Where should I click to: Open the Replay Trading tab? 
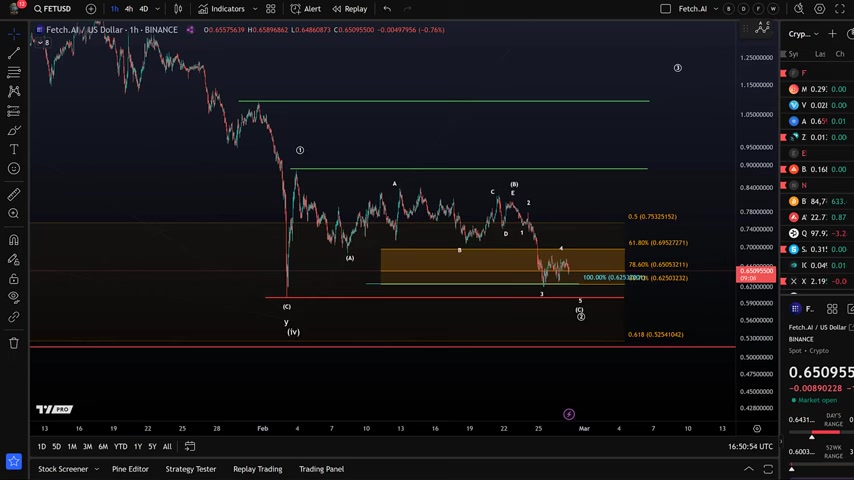click(x=258, y=469)
